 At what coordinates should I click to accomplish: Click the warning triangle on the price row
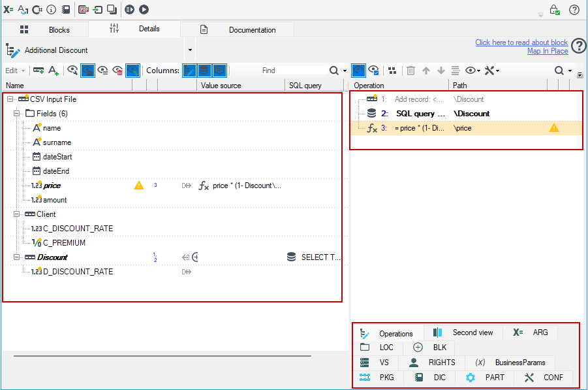pos(139,186)
